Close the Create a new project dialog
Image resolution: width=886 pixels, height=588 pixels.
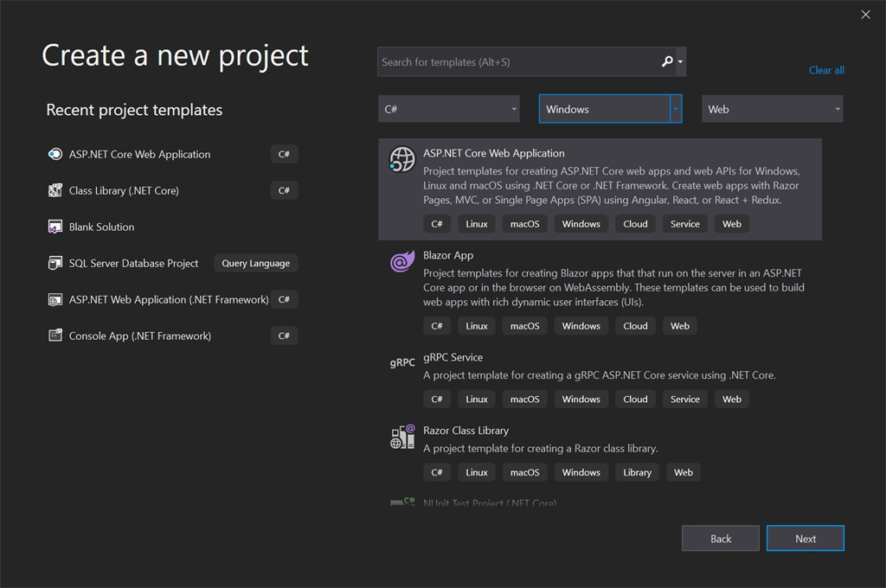click(x=865, y=15)
